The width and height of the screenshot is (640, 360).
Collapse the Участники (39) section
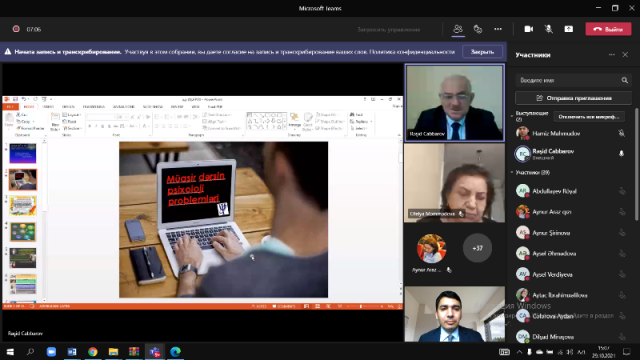pos(512,172)
